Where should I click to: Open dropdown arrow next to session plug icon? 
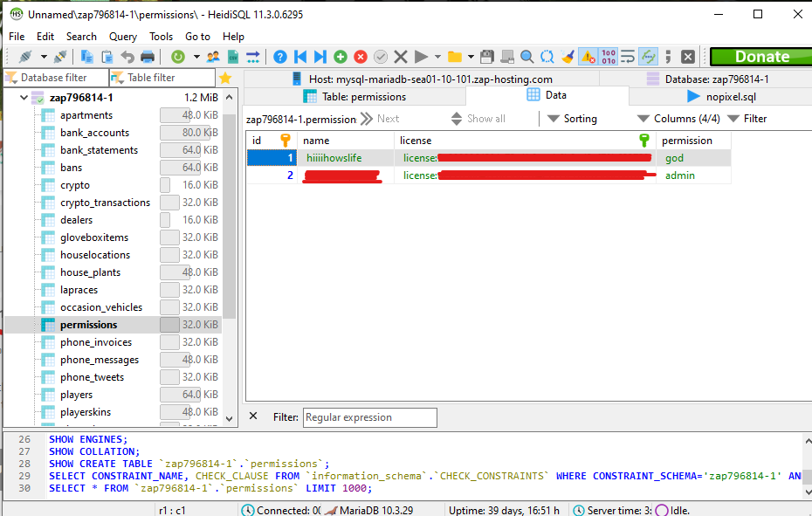pos(44,57)
